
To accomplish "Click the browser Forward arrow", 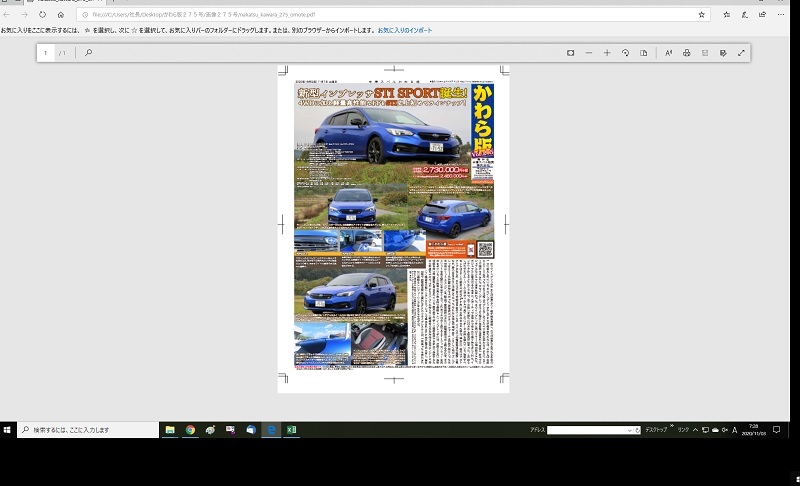I will (24, 15).
